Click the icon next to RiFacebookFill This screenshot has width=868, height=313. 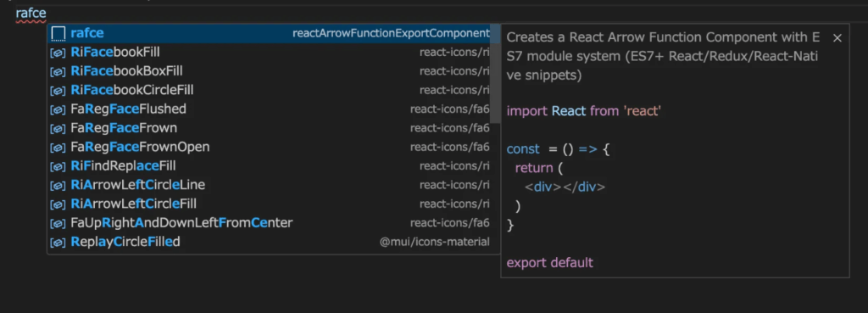58,53
